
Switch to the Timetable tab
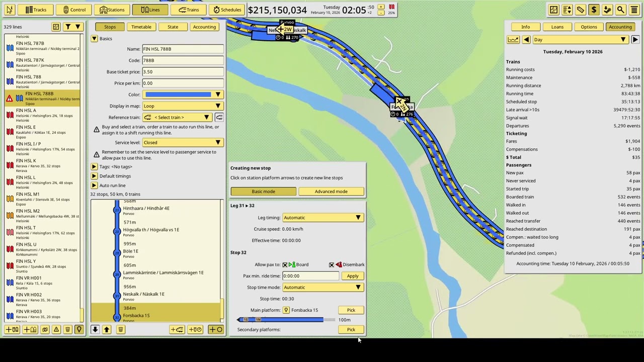coord(141,27)
